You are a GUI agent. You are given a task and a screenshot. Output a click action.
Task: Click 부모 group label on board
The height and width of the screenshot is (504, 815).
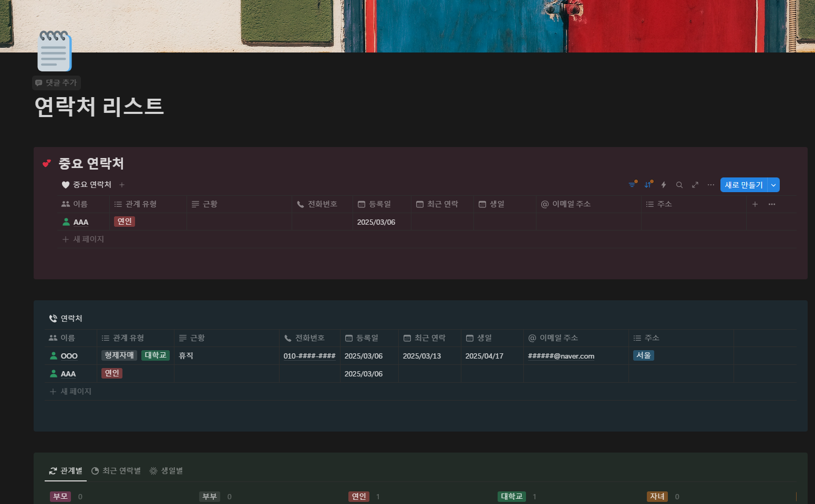pos(60,497)
